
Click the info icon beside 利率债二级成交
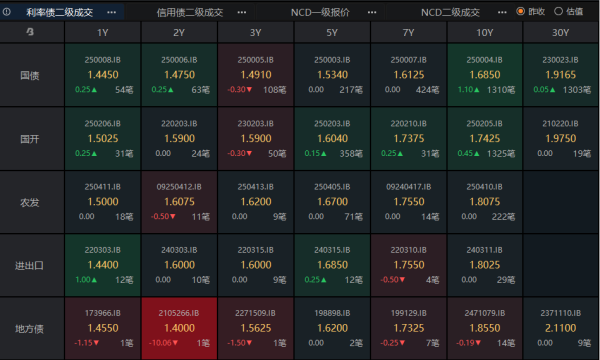tap(7, 12)
